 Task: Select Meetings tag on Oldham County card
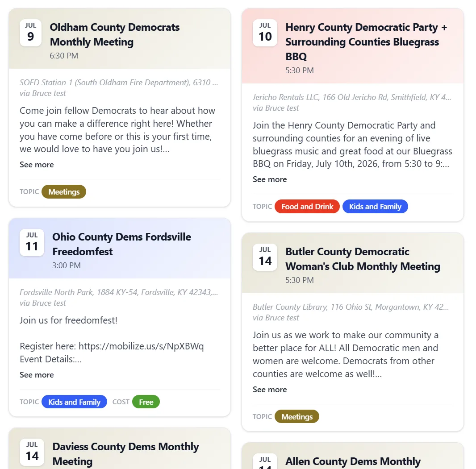coord(64,192)
